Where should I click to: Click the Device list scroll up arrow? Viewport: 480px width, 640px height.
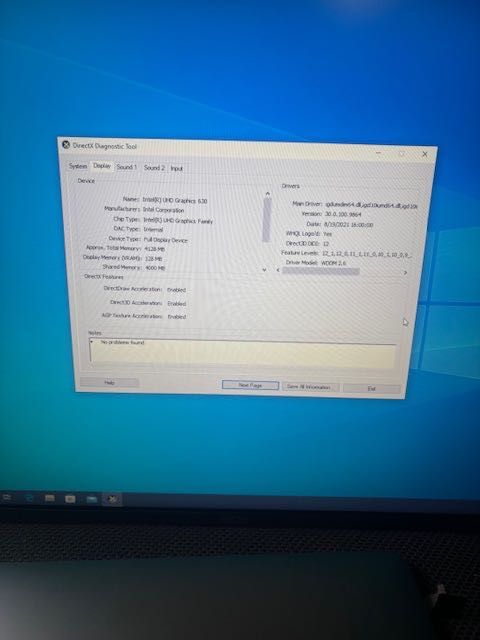coord(267,194)
